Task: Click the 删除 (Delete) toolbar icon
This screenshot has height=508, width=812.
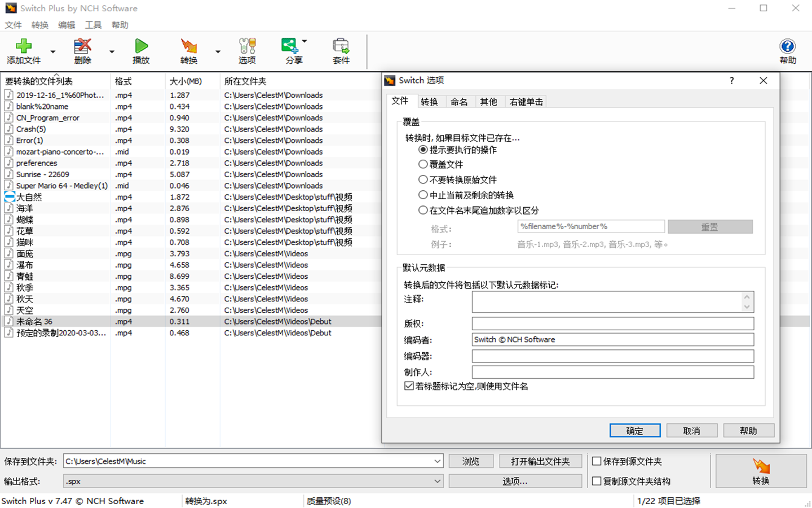Action: coord(82,51)
